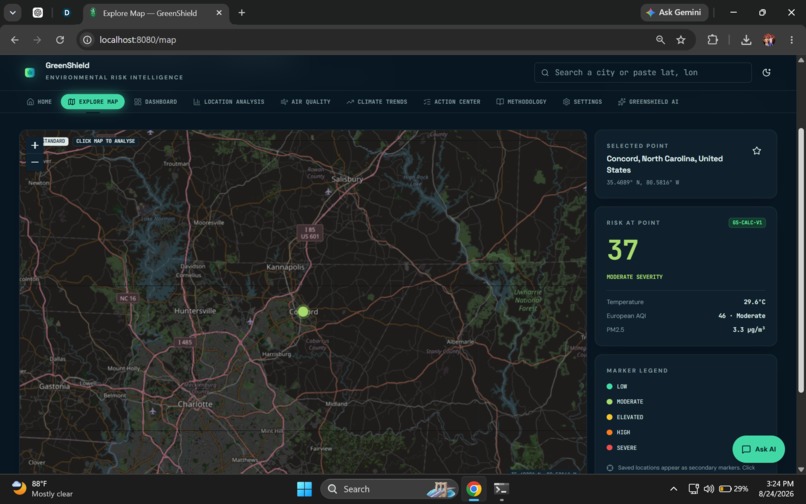The height and width of the screenshot is (504, 806).
Task: Reload the page with refresh icon
Action: tap(60, 40)
